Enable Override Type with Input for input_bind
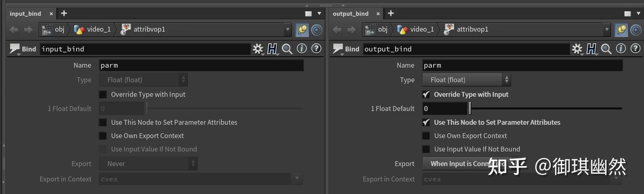The height and width of the screenshot is (194, 644). click(103, 95)
